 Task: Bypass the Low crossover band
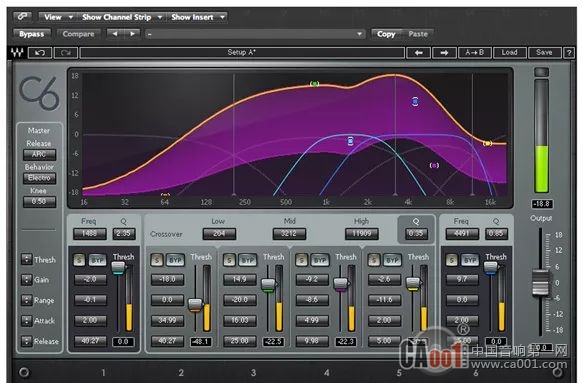click(x=175, y=260)
